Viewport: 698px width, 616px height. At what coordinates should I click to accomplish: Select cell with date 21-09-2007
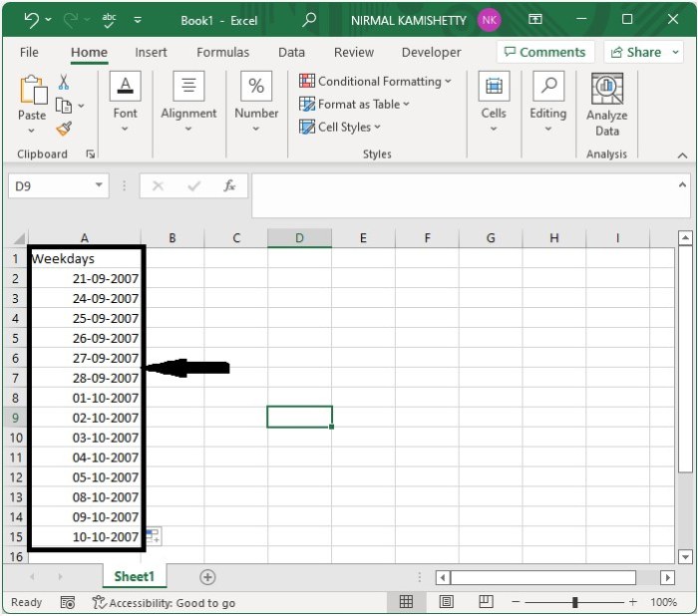coord(85,279)
